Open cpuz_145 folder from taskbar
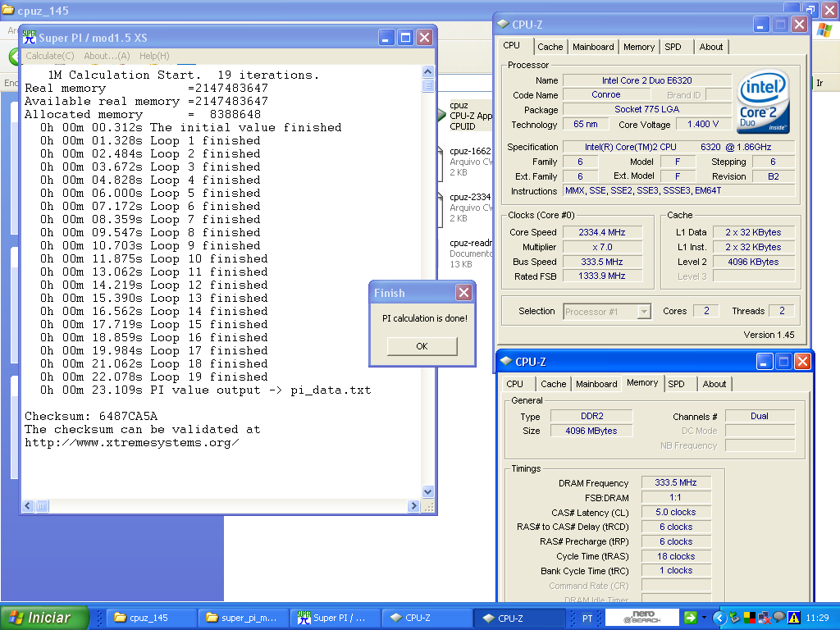The width and height of the screenshot is (840, 630). click(151, 618)
